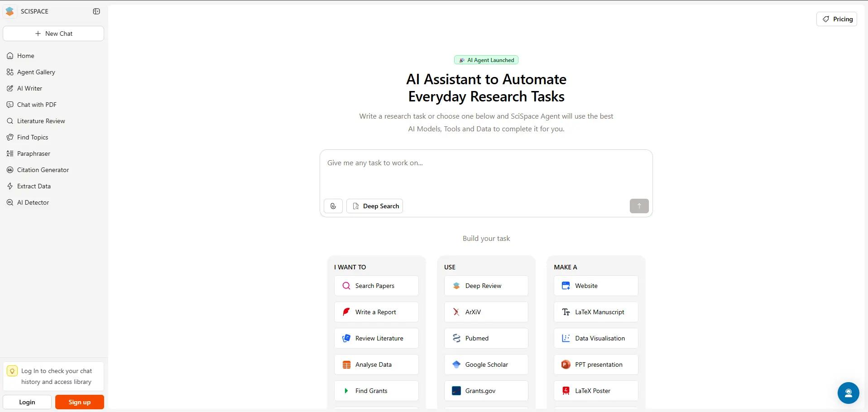868x412 pixels.
Task: Select the Search Papers option
Action: tap(376, 286)
